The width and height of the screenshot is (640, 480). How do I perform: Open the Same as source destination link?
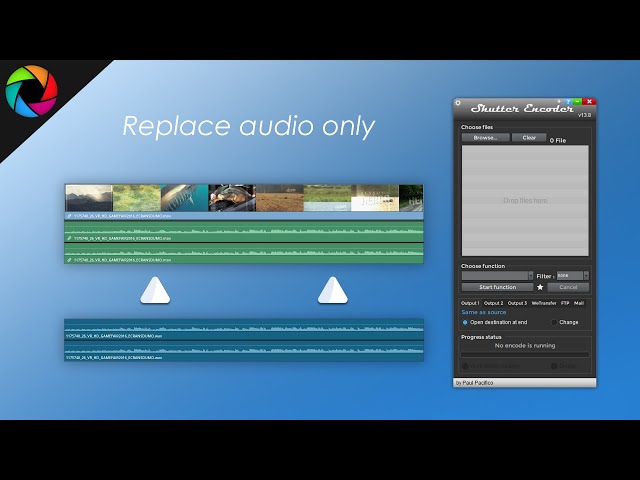(x=484, y=312)
